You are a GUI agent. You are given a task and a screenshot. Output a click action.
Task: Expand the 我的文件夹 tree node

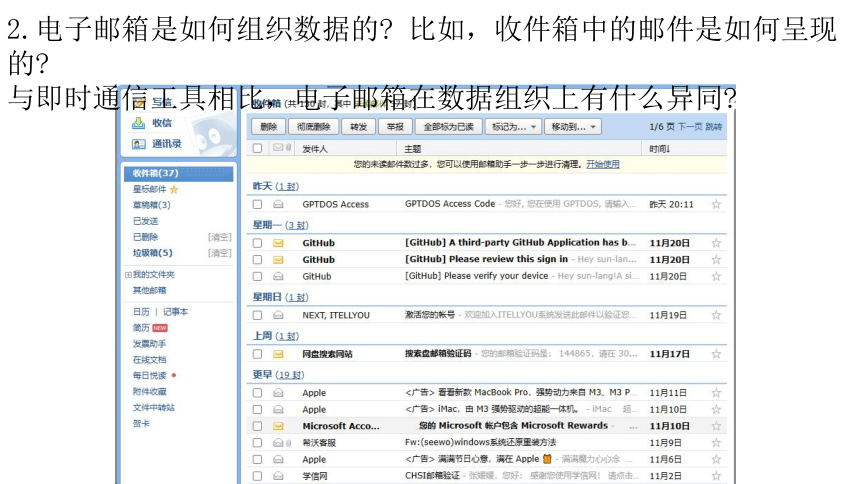point(128,274)
